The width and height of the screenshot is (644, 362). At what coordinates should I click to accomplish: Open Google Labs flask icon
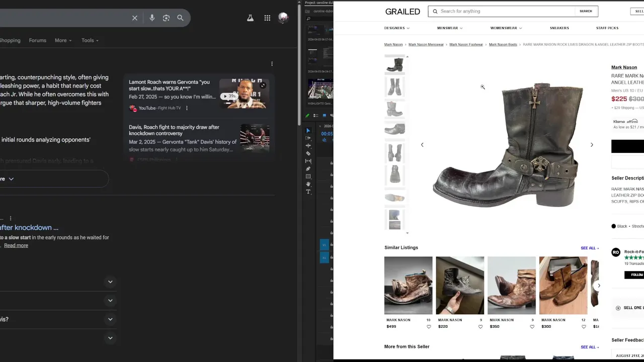click(250, 18)
